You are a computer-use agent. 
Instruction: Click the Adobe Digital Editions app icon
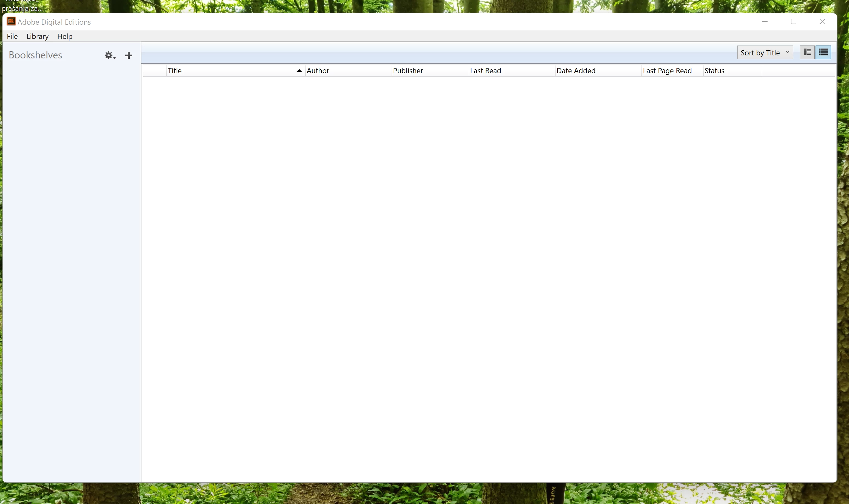(11, 21)
